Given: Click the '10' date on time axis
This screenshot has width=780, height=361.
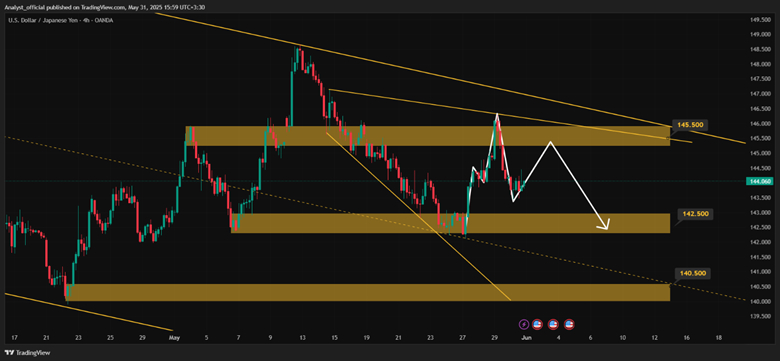Looking at the screenshot, I should [622, 338].
